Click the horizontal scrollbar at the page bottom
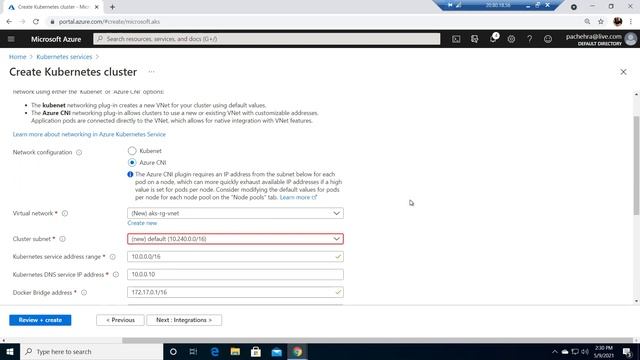Screen dimensions: 640x360 click(378, 340)
